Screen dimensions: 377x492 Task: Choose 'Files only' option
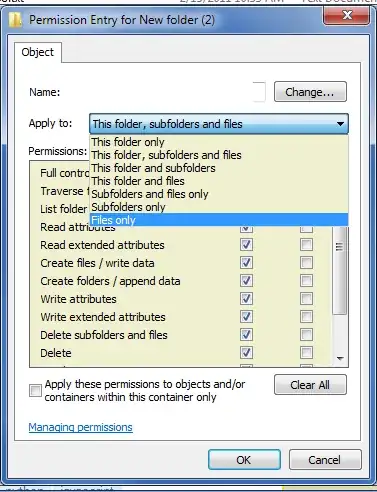click(x=219, y=220)
